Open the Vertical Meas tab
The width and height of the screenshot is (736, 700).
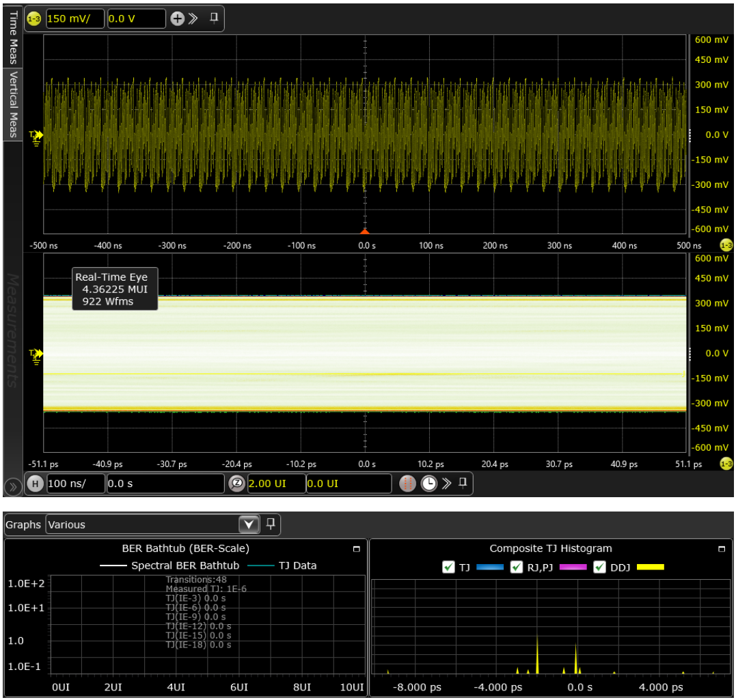point(12,104)
